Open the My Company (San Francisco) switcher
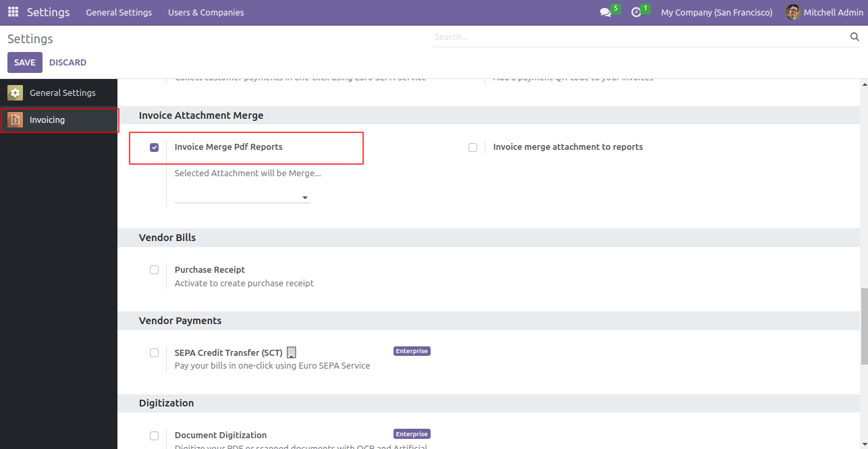The width and height of the screenshot is (868, 449). [717, 12]
